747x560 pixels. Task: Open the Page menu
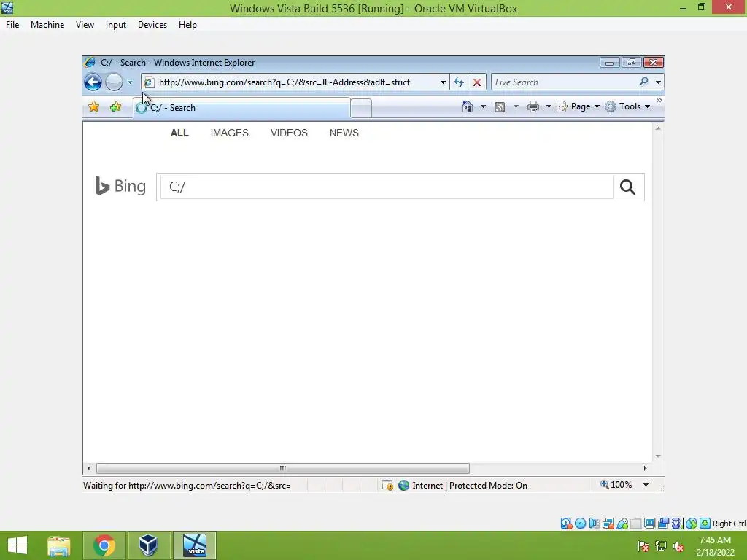pyautogui.click(x=578, y=106)
